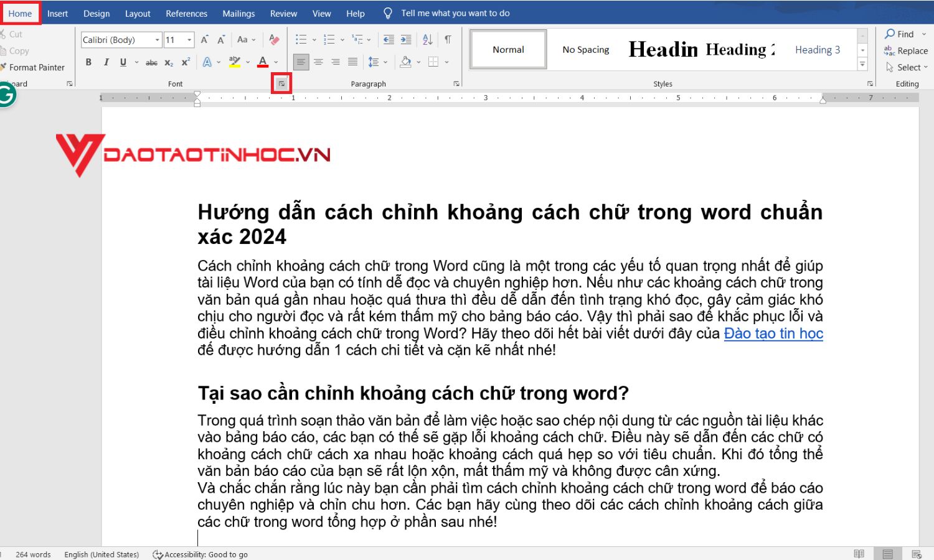Click the Subscript icon
The height and width of the screenshot is (560, 934).
pyautogui.click(x=169, y=62)
